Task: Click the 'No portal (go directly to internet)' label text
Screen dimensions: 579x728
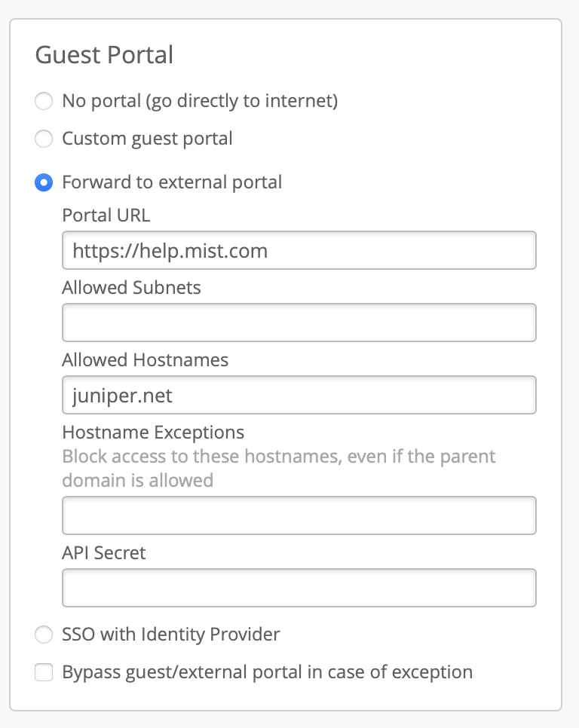Action: 200,100
